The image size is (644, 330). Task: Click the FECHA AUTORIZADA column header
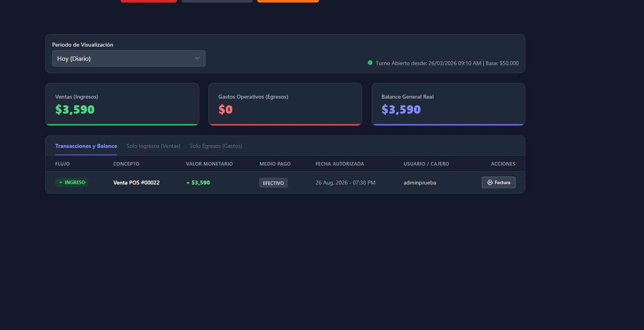340,164
